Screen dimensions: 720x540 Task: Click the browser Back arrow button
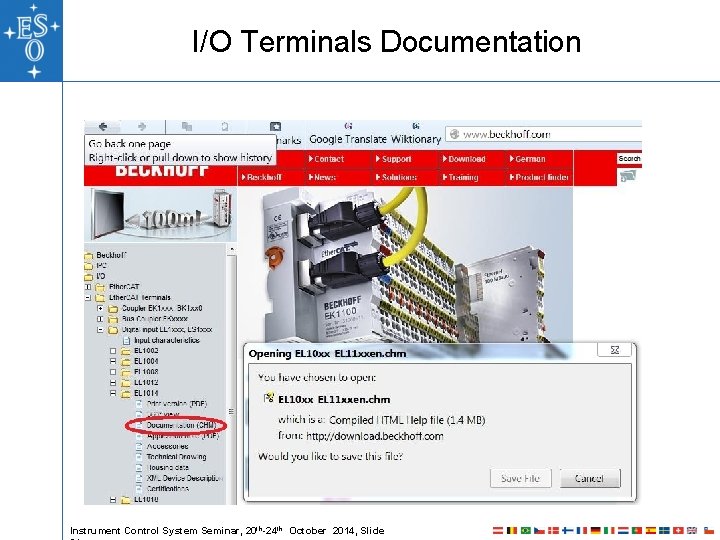pos(103,126)
